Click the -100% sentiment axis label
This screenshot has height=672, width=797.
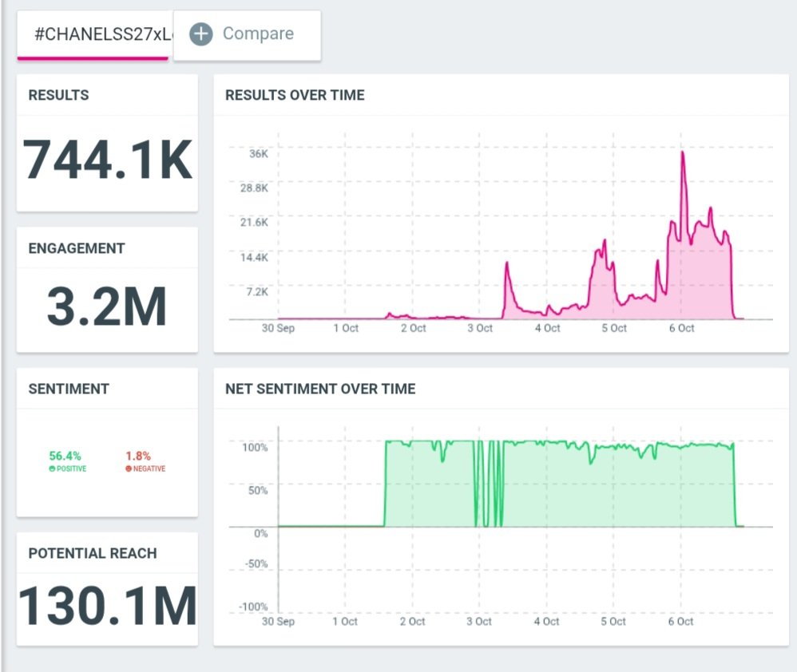click(x=253, y=607)
